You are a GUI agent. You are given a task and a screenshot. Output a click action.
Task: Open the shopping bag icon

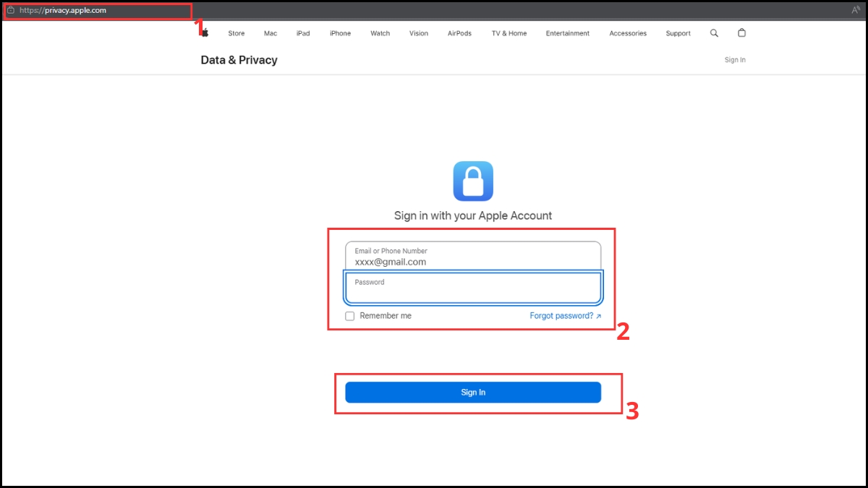741,33
